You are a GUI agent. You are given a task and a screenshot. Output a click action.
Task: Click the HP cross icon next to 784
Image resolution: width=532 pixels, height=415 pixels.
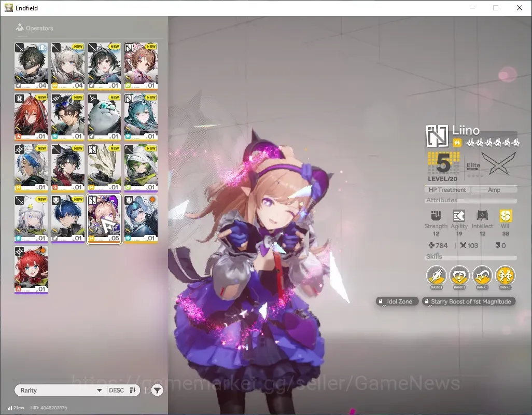pyautogui.click(x=431, y=245)
